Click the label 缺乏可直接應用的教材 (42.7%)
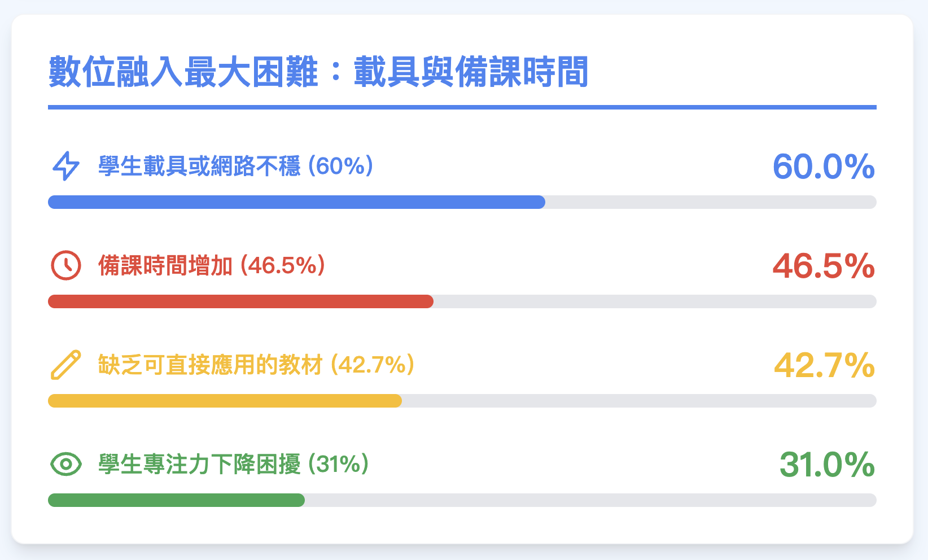This screenshot has height=560, width=928. coord(256,365)
